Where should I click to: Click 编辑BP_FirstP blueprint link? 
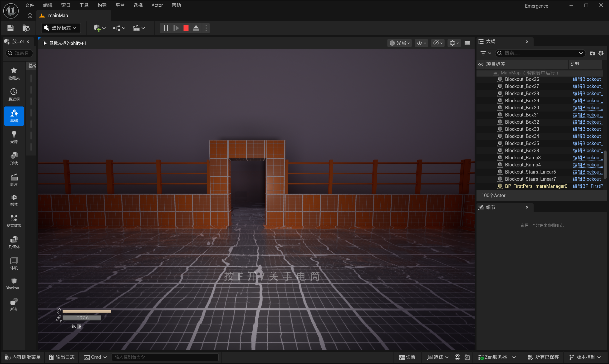(588, 186)
